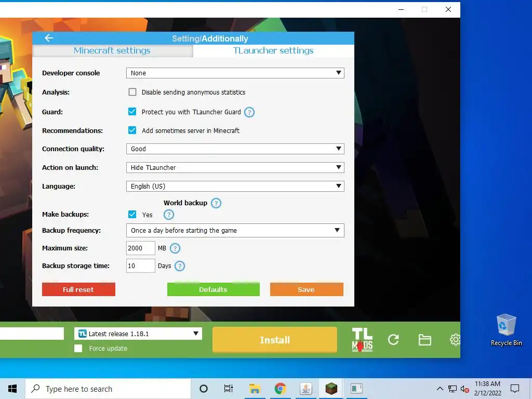The image size is (532, 399).
Task: Enable the Force update checkbox
Action: tap(78, 349)
